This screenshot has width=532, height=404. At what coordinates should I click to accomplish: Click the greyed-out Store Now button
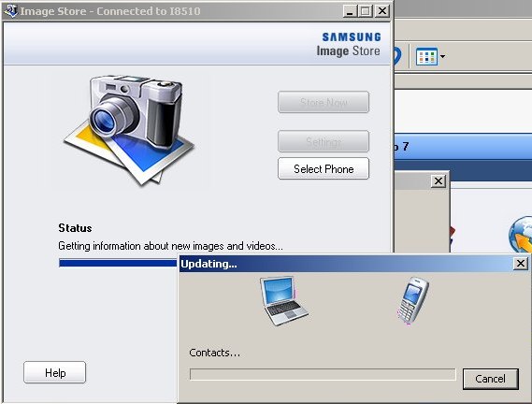click(x=324, y=102)
